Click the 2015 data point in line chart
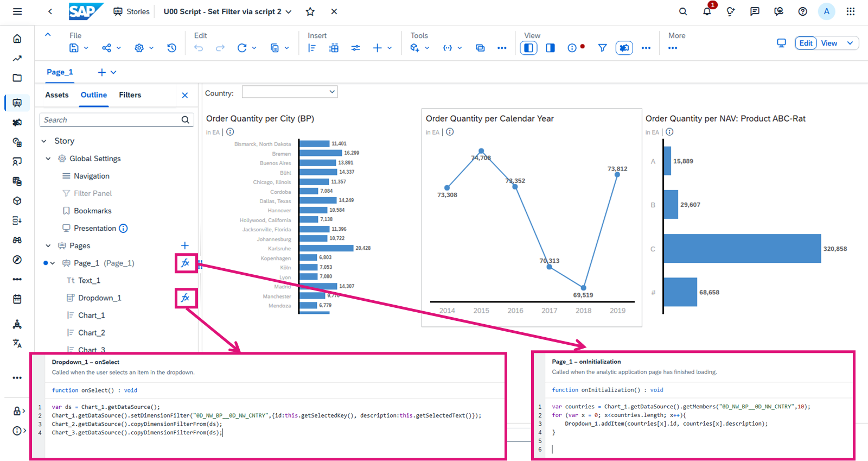 coord(481,151)
